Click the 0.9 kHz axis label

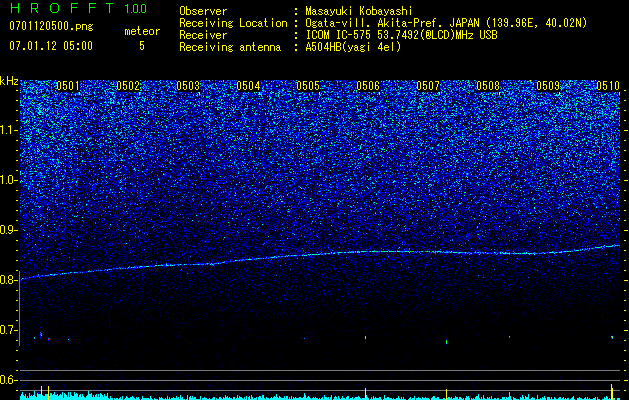[8, 230]
